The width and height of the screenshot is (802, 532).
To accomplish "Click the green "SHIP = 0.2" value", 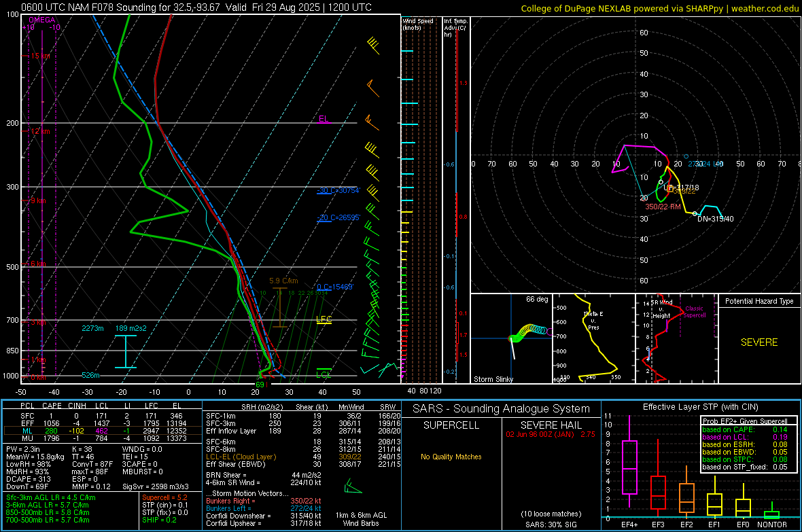I will click(159, 520).
